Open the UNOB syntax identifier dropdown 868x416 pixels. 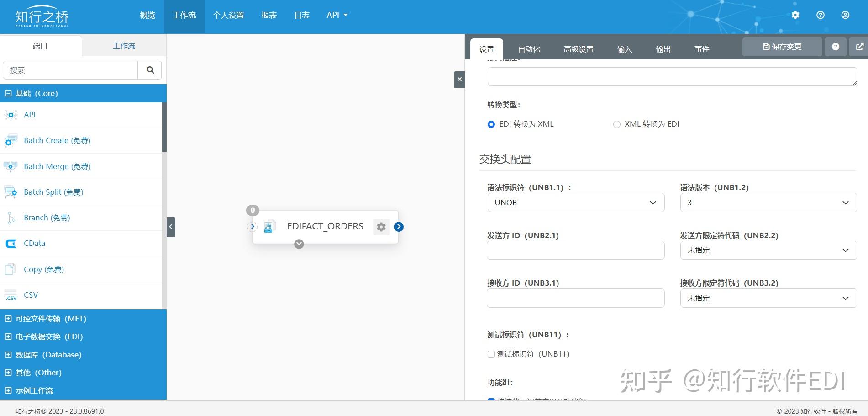pos(575,203)
